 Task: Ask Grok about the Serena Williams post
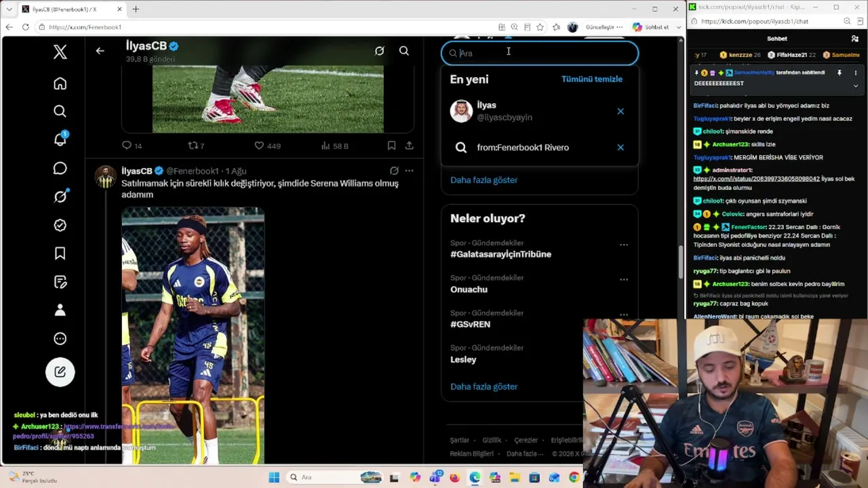(x=394, y=171)
